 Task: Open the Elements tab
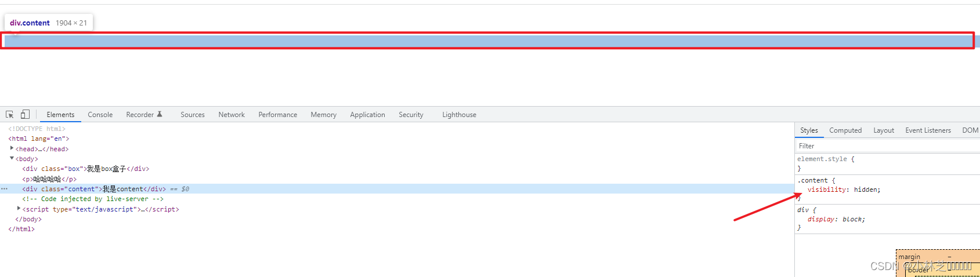(60, 115)
